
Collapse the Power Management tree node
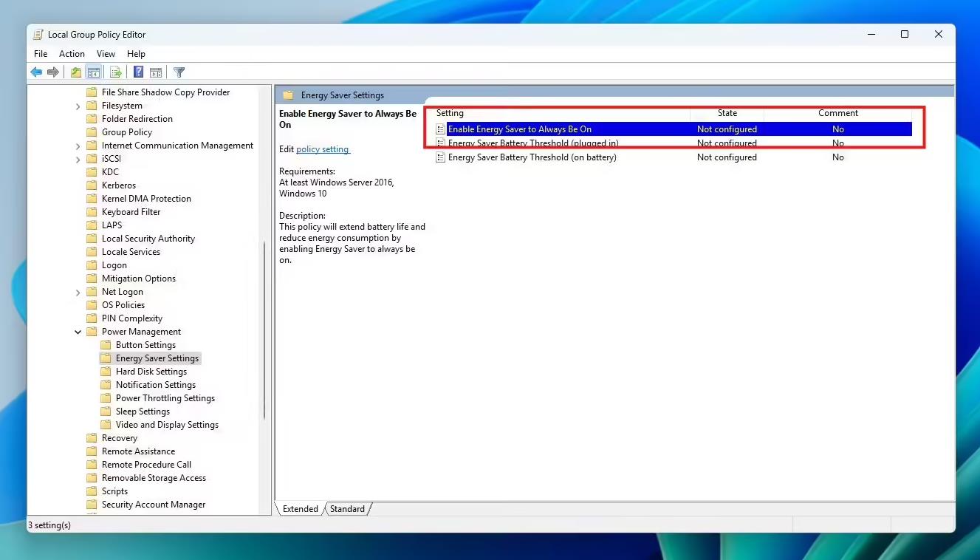tap(78, 332)
